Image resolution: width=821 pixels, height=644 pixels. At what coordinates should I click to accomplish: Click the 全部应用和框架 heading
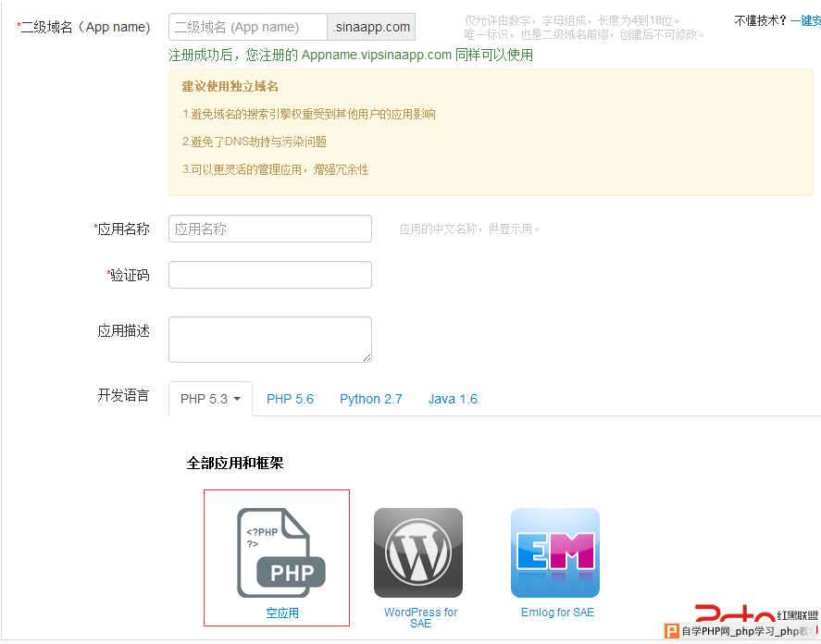tap(235, 464)
